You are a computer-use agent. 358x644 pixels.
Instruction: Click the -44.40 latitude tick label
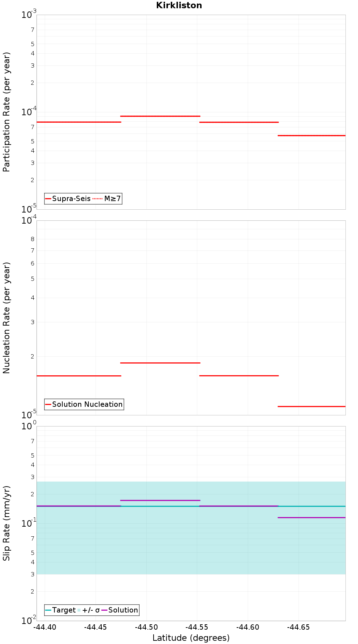[x=45, y=627]
